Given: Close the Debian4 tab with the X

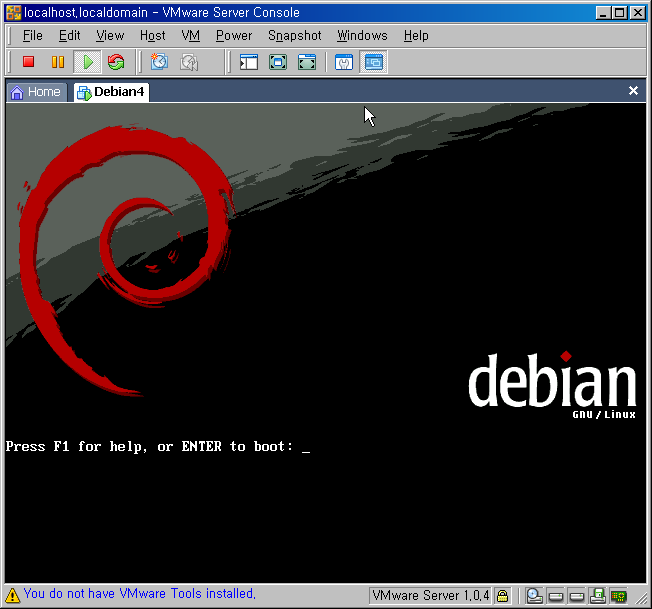Looking at the screenshot, I should [633, 91].
